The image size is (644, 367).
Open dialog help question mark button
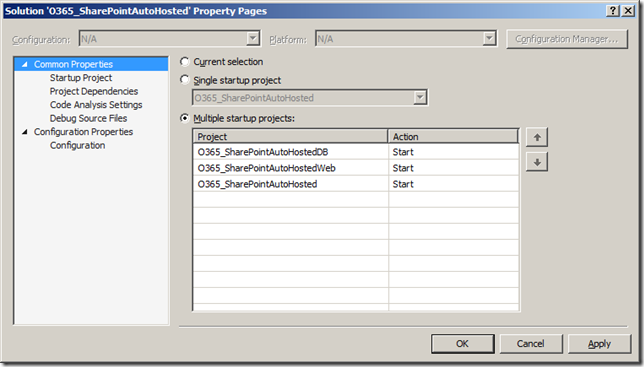(x=612, y=11)
